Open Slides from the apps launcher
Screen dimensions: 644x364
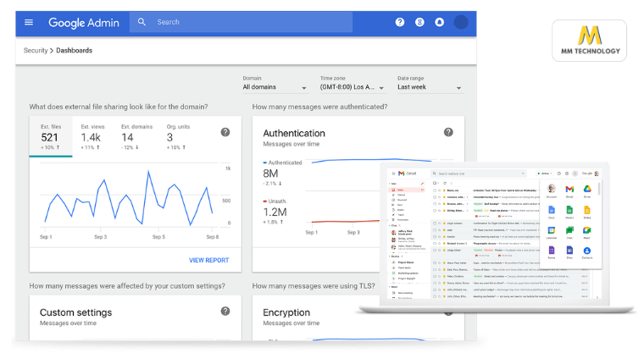tap(587, 212)
